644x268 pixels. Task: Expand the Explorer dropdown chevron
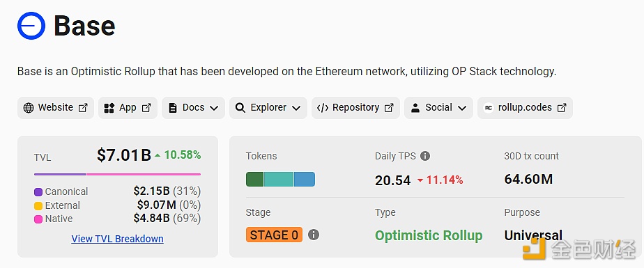[296, 109]
